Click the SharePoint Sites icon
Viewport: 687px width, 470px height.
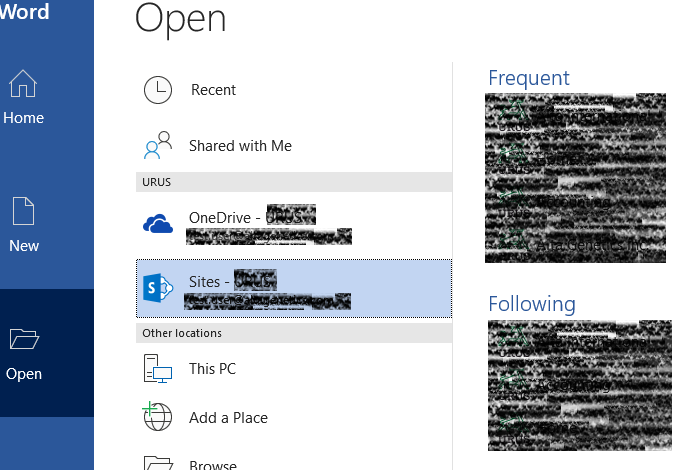click(x=158, y=288)
